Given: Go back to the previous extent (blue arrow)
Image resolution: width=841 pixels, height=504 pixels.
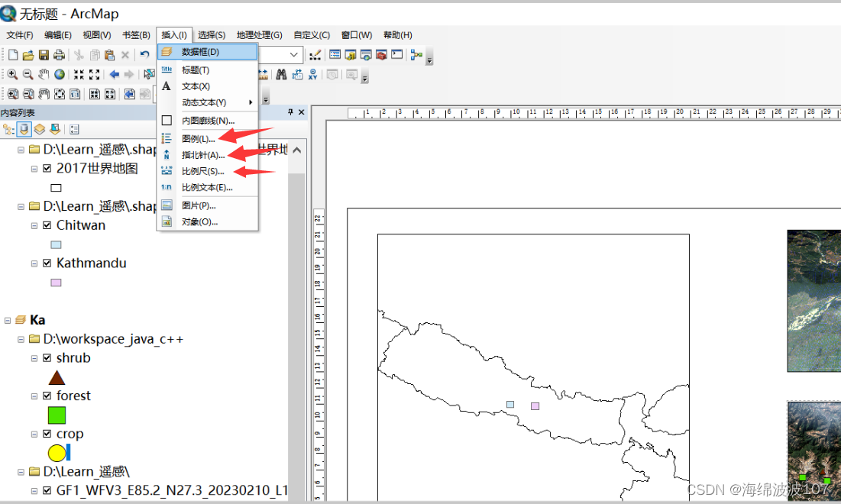Looking at the screenshot, I should pyautogui.click(x=114, y=75).
